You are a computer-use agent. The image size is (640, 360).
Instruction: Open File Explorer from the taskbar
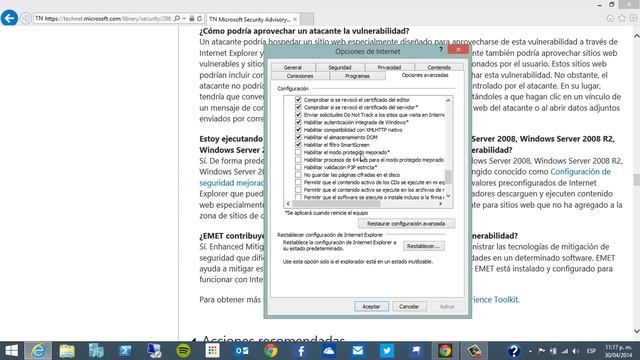[x=67, y=351]
